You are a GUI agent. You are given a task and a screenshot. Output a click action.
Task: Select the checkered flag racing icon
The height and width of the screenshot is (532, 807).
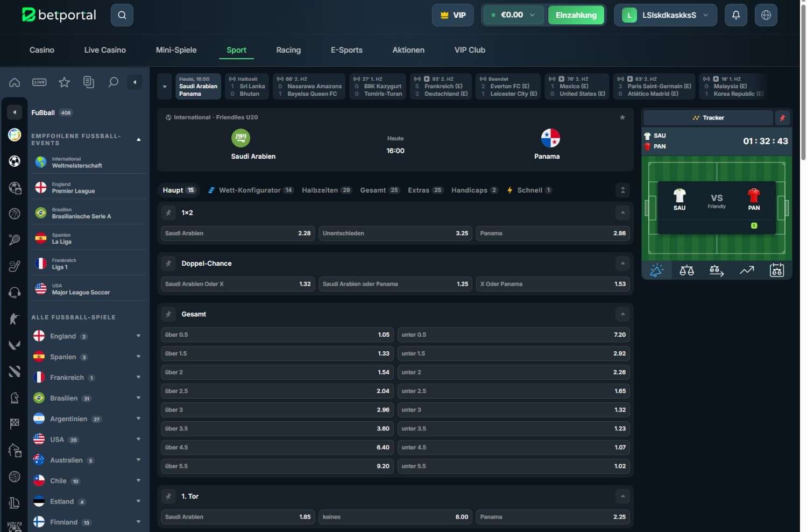(x=15, y=424)
